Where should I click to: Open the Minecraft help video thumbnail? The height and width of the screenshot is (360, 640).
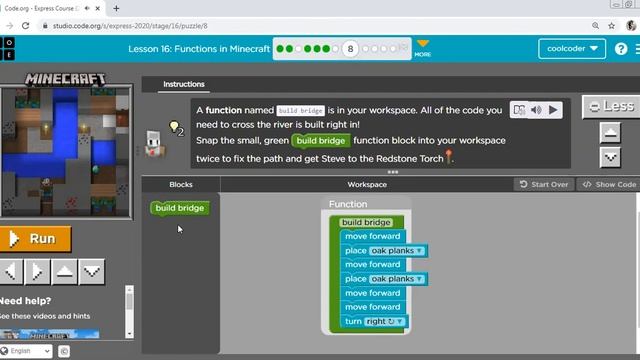[x=49, y=335]
